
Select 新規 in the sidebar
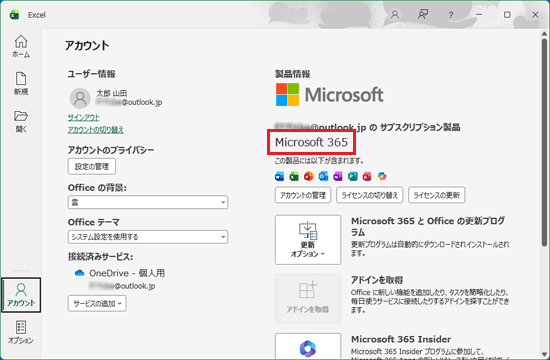point(21,84)
